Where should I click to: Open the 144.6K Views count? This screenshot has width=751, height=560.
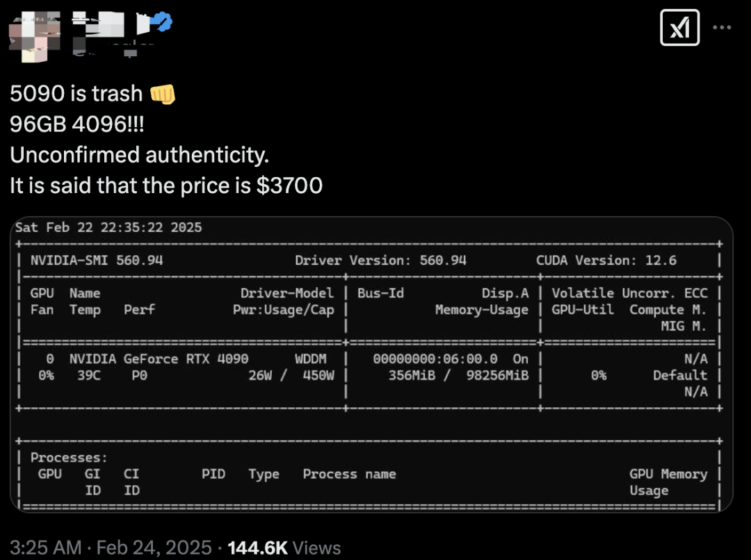pos(284,547)
